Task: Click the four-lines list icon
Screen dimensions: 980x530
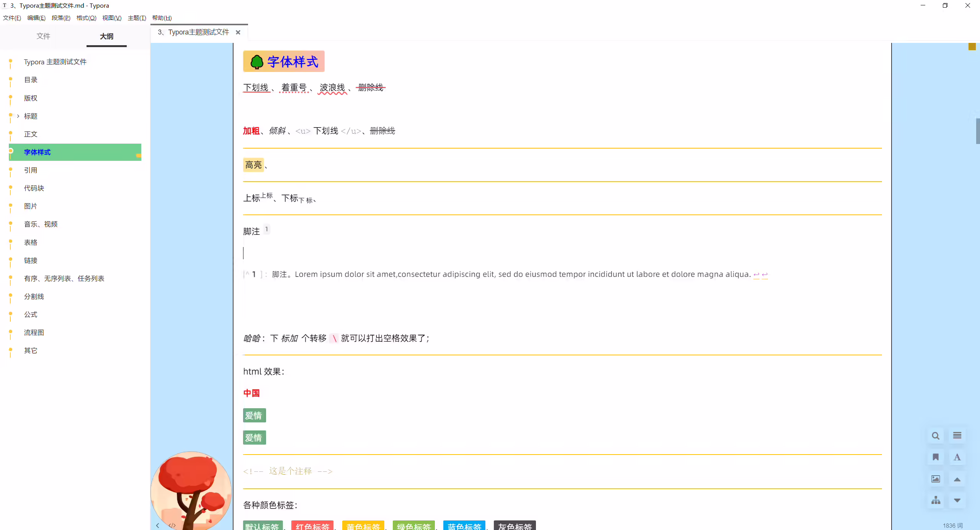Action: 957,436
